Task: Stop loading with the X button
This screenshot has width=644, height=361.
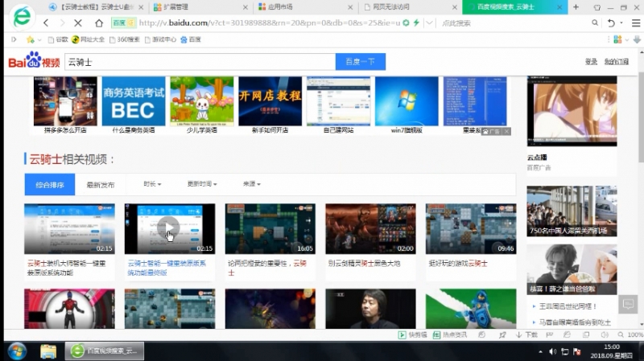Action: pyautogui.click(x=78, y=23)
